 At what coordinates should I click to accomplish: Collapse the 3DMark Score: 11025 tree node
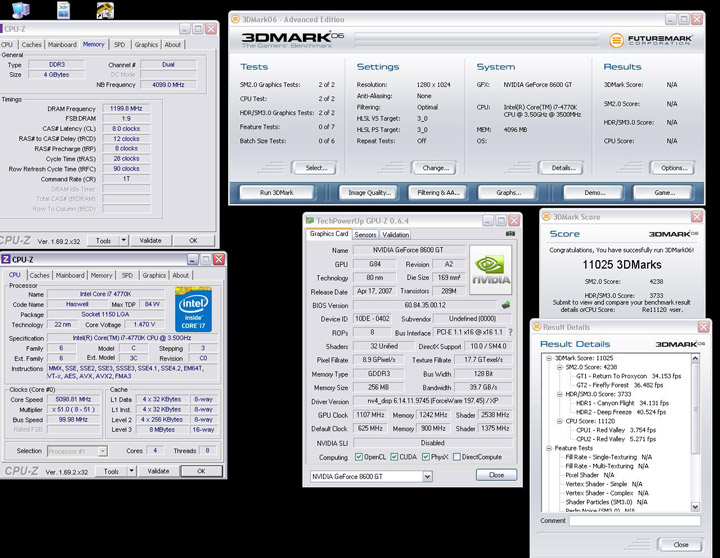tap(549, 358)
